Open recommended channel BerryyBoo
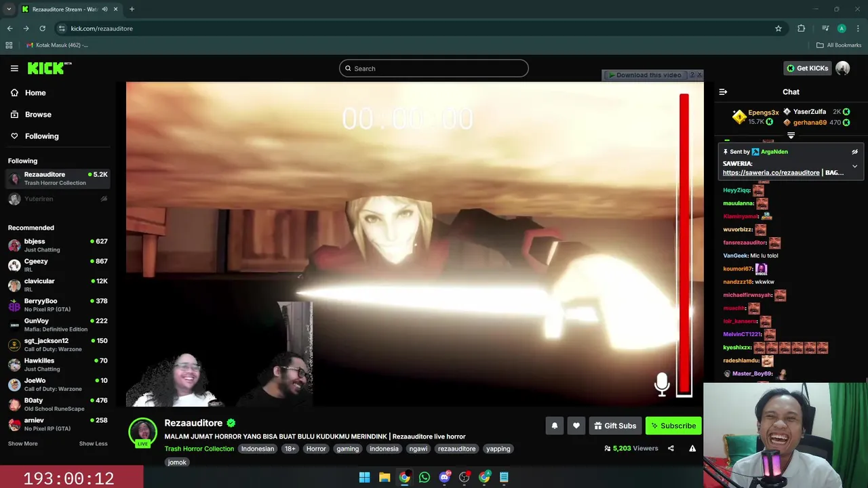This screenshot has width=868, height=488. click(x=58, y=305)
